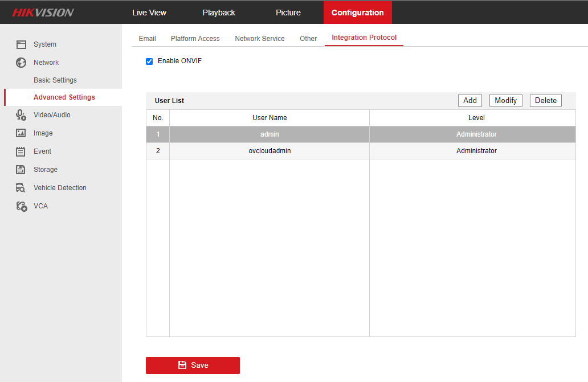Switch to the Live View tab

pos(149,13)
